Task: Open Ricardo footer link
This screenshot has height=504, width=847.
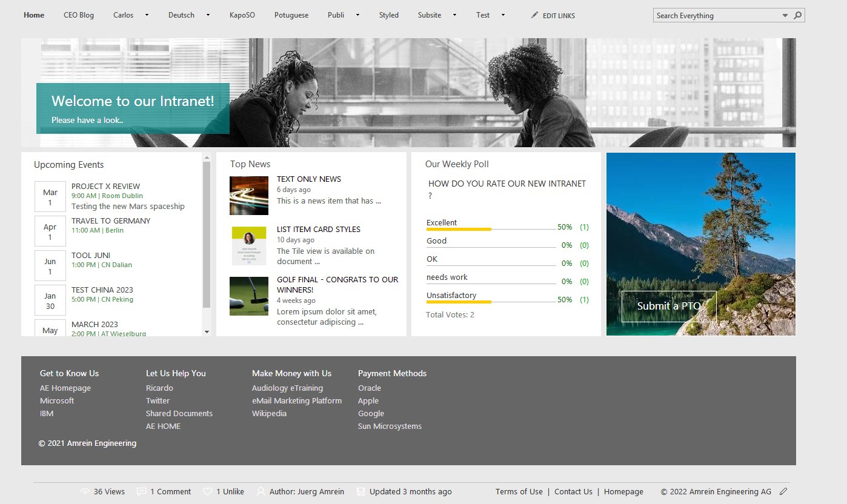Action: click(159, 388)
